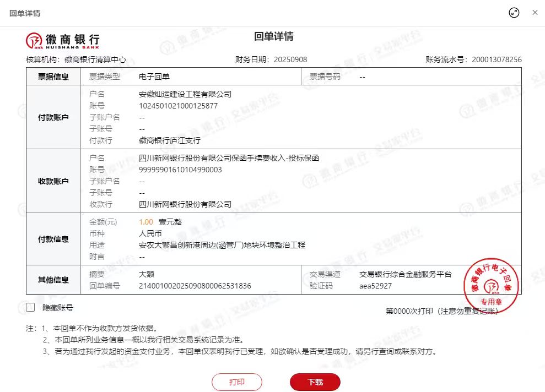
Task: Click the receipt number 21400100202509080006​2531836
Action: tap(195, 286)
